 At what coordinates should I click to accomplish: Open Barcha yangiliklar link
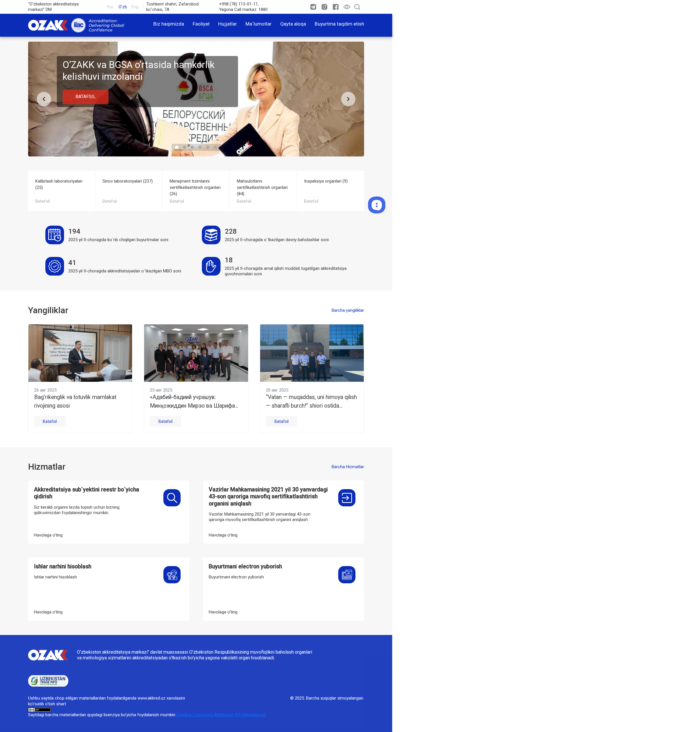pos(347,310)
